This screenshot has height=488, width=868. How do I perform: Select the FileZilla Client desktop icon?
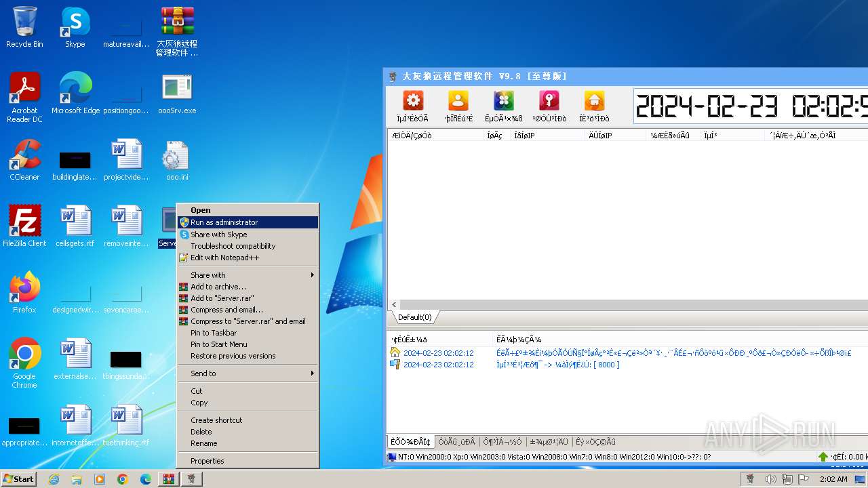pyautogui.click(x=24, y=226)
